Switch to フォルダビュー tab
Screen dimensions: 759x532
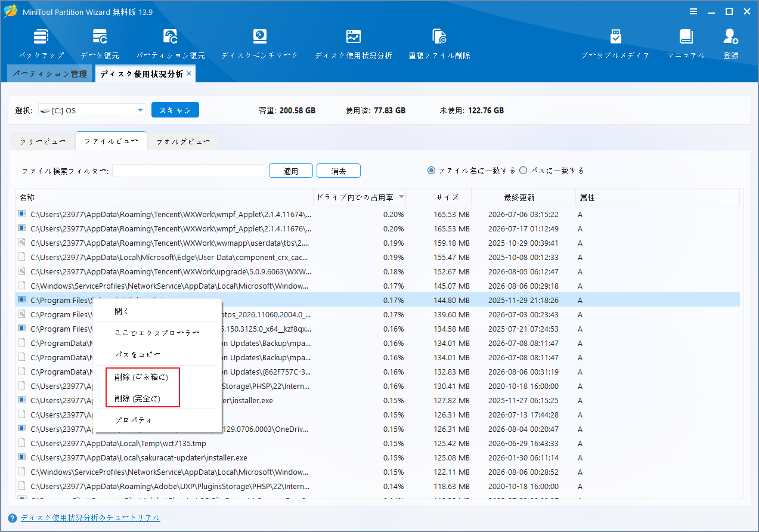click(x=184, y=142)
